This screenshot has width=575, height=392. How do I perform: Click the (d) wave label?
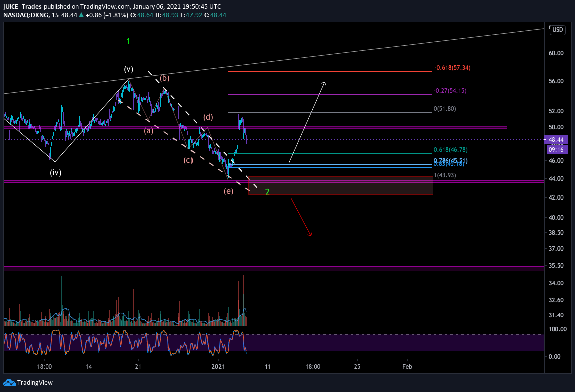pyautogui.click(x=208, y=117)
